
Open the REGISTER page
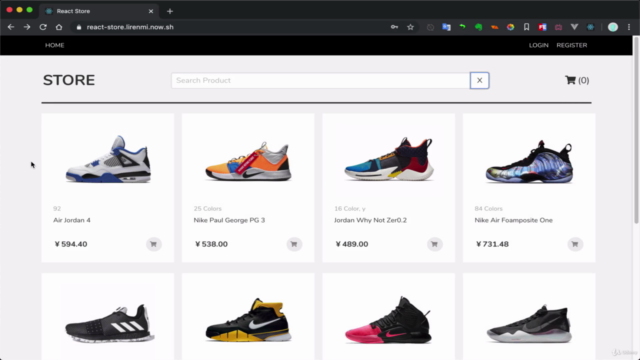tap(571, 45)
